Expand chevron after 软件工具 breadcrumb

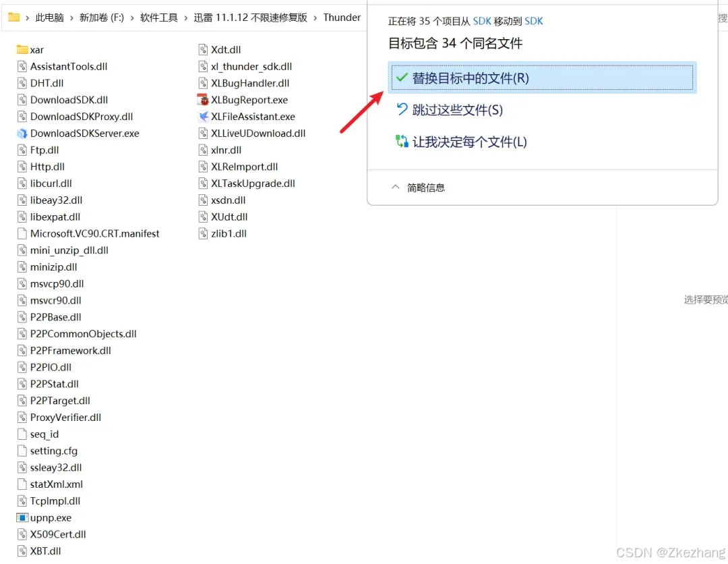pos(186,18)
